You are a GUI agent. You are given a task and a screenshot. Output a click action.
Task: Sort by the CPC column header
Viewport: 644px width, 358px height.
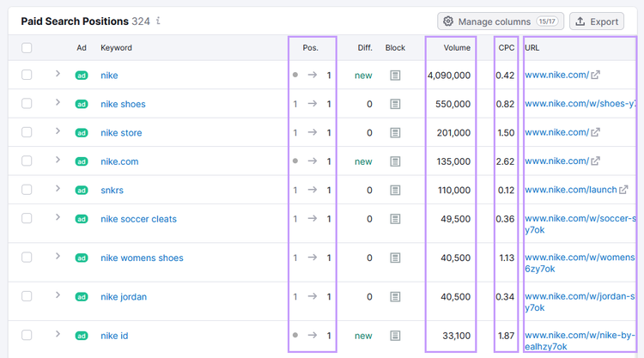coord(507,48)
